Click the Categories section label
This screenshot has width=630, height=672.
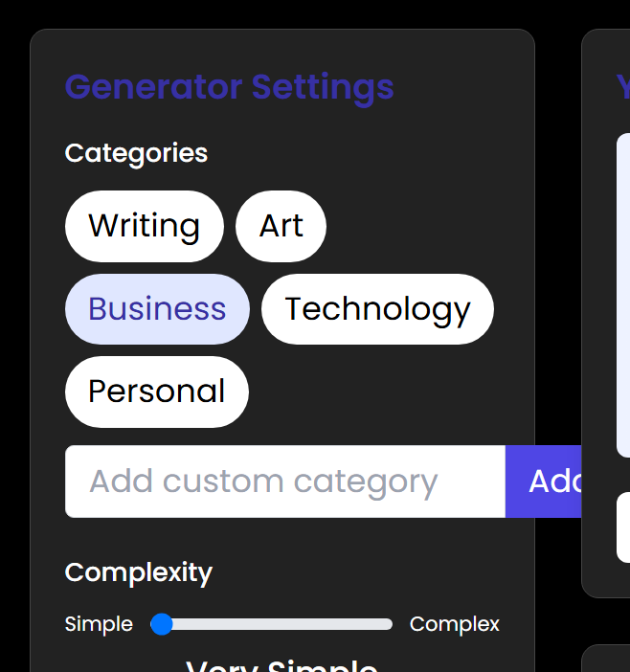coord(136,153)
